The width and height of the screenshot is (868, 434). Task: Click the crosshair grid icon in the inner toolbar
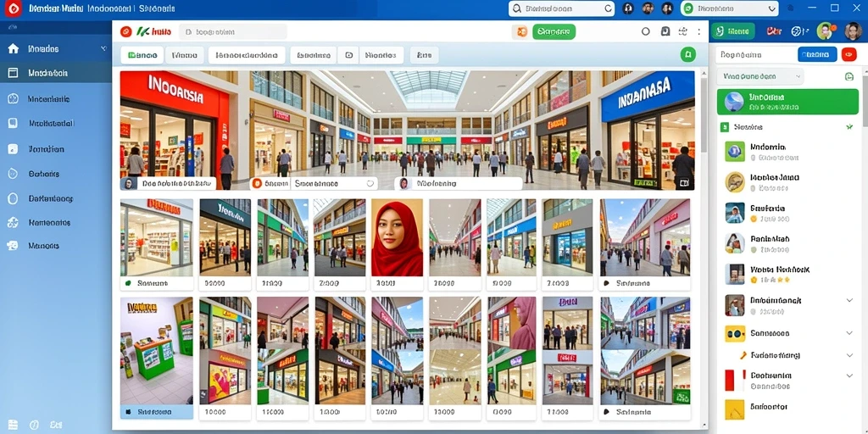tap(683, 31)
